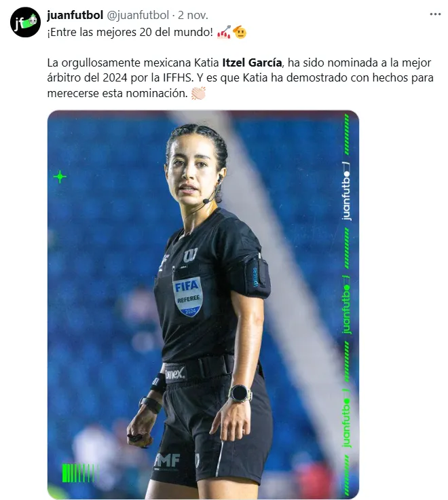Click the green barcode stripes graphic

coord(79,473)
